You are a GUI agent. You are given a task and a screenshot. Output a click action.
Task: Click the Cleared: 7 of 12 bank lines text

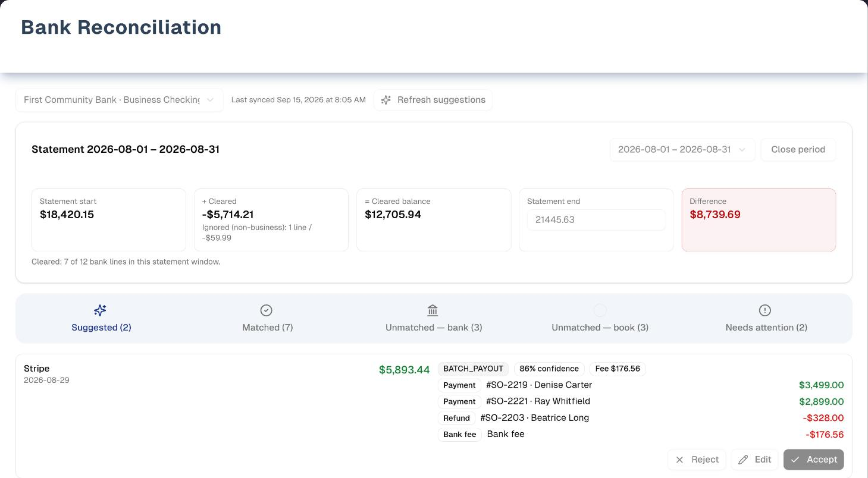[x=126, y=262]
